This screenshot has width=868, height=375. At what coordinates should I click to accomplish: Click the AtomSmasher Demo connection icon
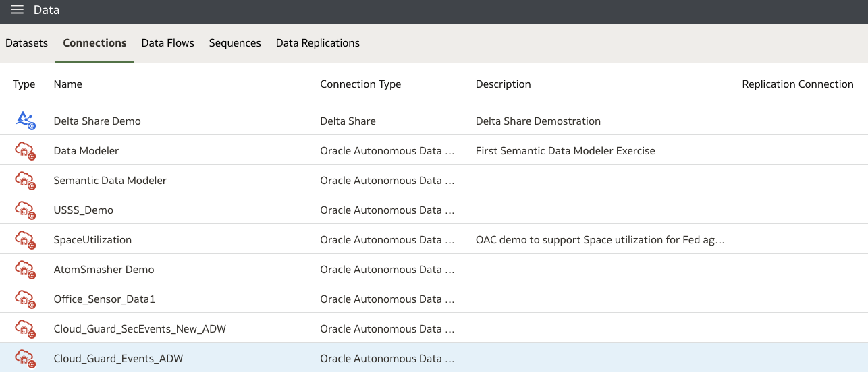coord(25,269)
